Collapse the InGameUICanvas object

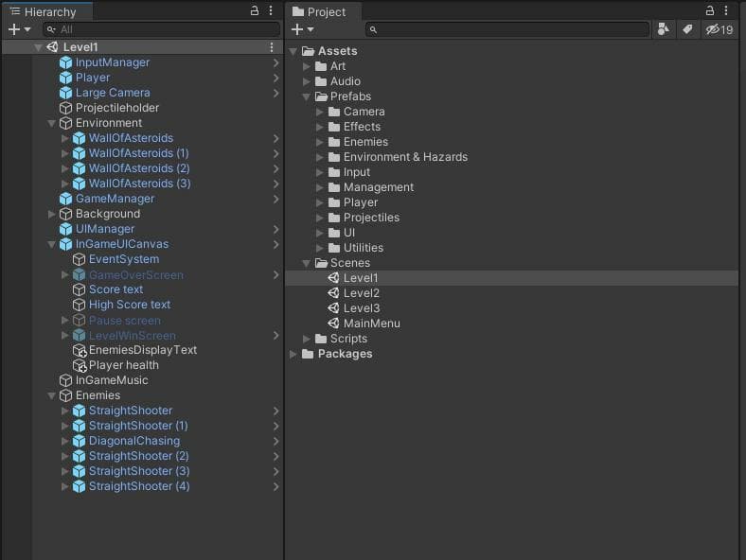[51, 245]
